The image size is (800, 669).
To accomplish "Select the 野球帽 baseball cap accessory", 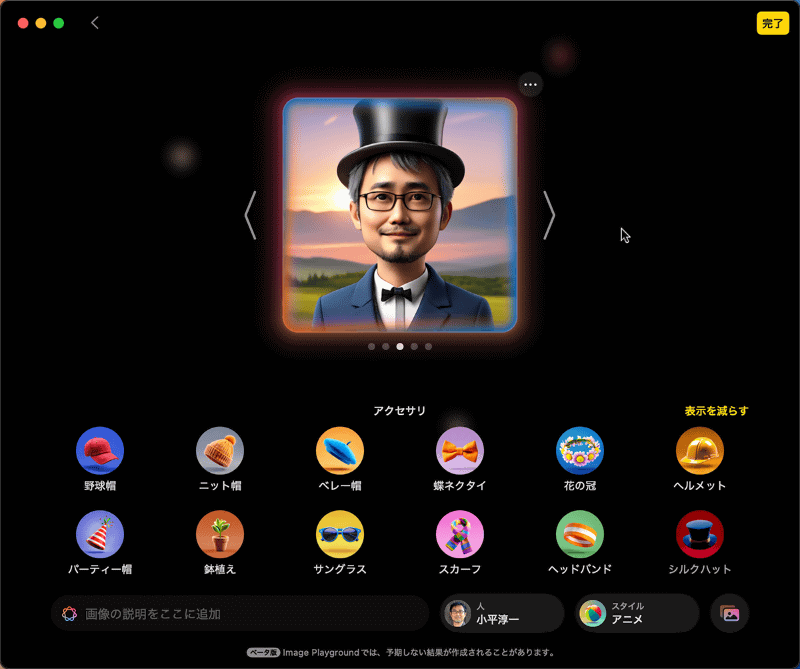I will click(99, 453).
